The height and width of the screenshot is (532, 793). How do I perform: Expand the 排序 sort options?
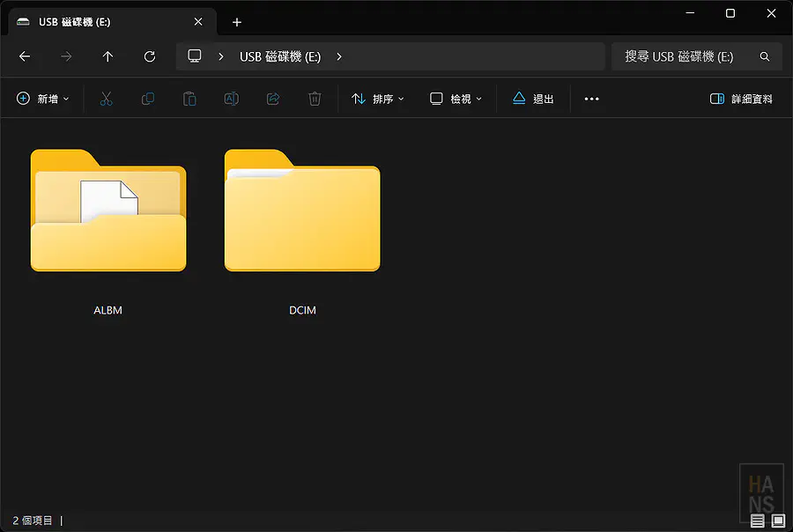point(378,99)
